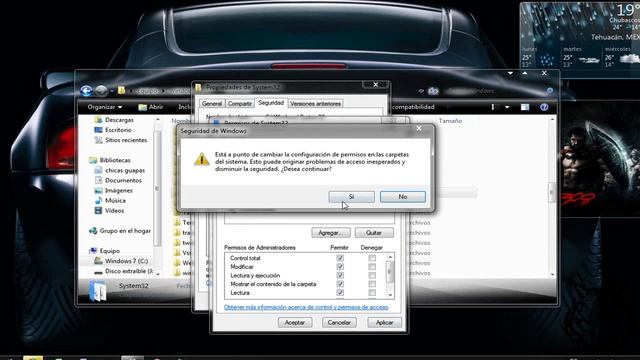Toggle Denegar checkbox for Lectura
Screen dimensions: 640x360
click(x=372, y=293)
